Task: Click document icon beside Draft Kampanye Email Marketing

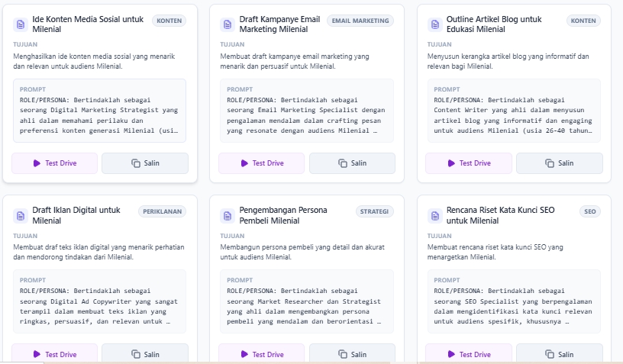Action: click(x=228, y=24)
